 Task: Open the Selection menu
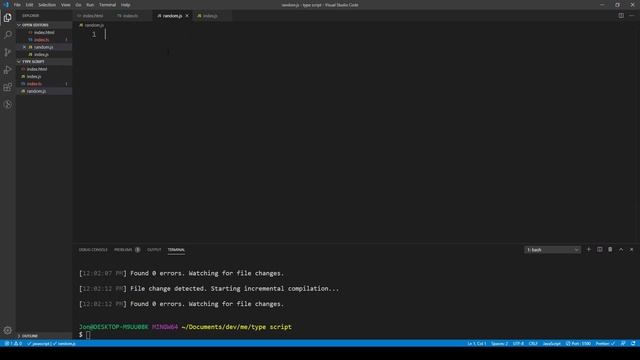pos(47,5)
